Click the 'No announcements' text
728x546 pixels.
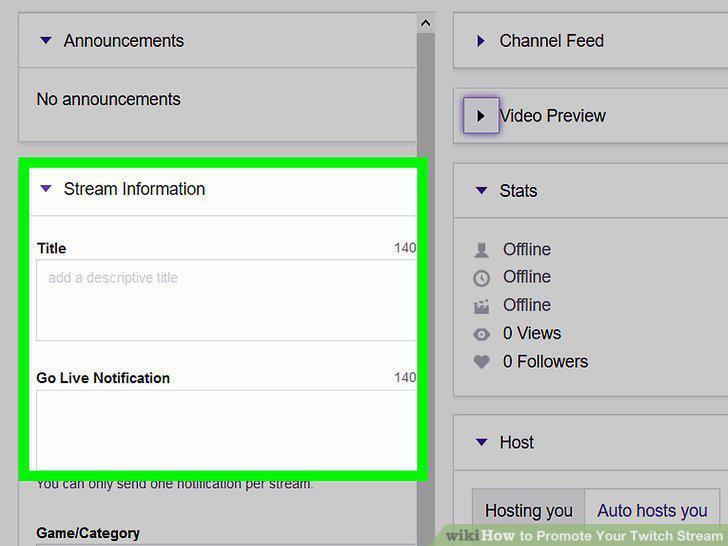[108, 99]
